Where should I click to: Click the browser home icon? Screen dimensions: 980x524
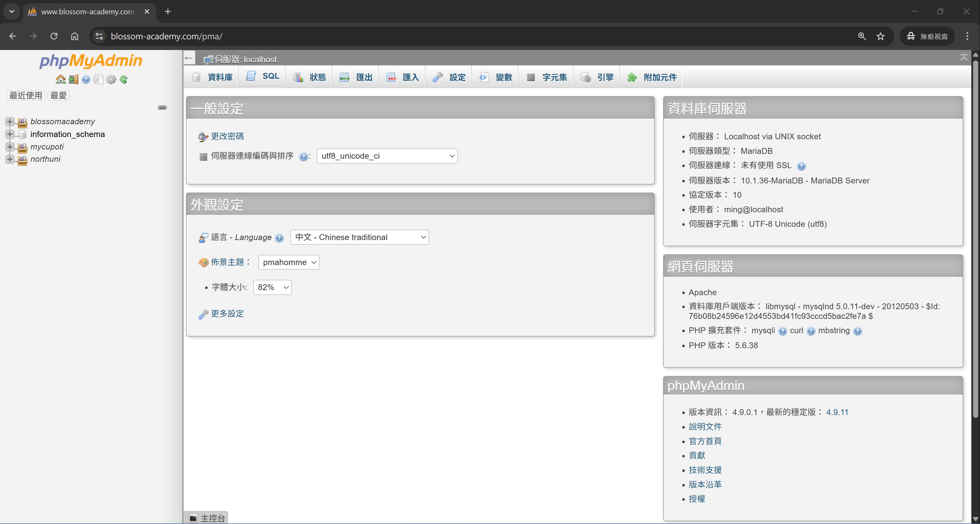tap(75, 36)
